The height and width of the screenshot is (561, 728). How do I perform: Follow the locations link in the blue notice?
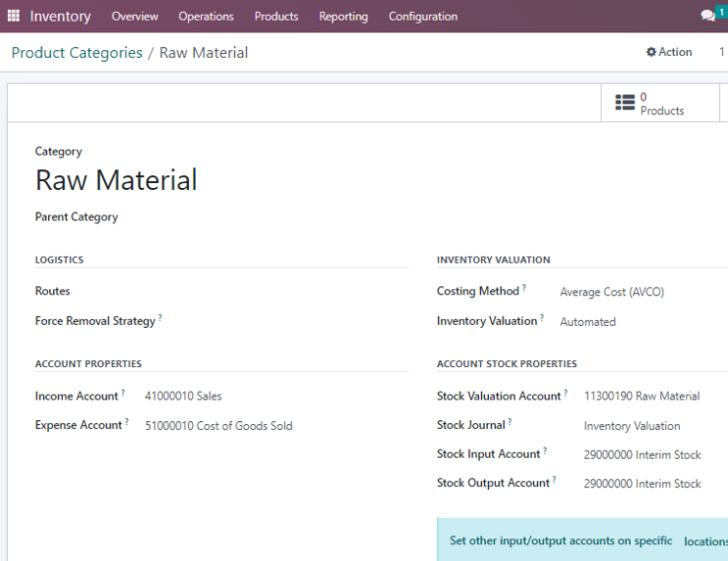(705, 541)
